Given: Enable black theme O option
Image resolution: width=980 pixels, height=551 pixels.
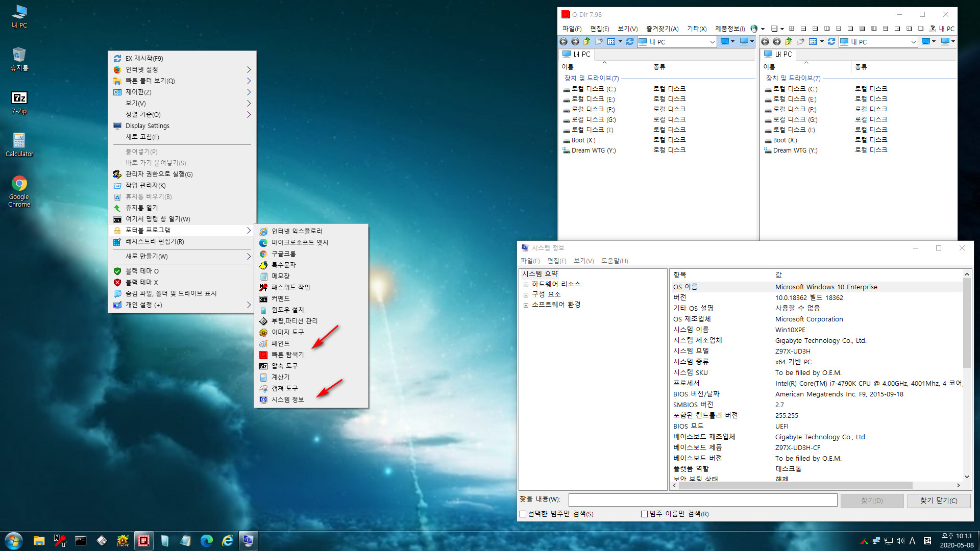Looking at the screenshot, I should (182, 271).
